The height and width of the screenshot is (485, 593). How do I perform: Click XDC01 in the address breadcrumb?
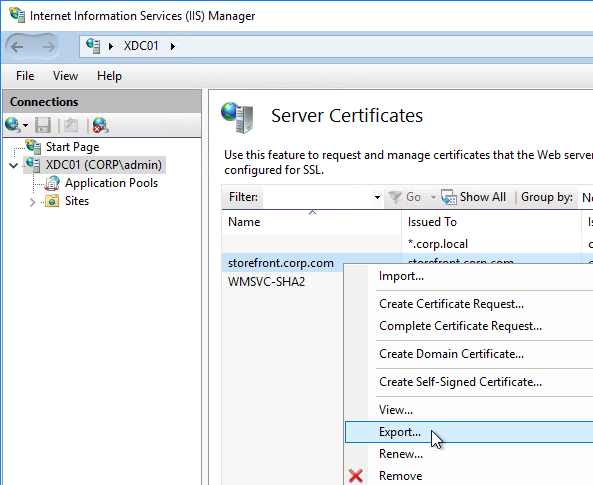tap(141, 46)
